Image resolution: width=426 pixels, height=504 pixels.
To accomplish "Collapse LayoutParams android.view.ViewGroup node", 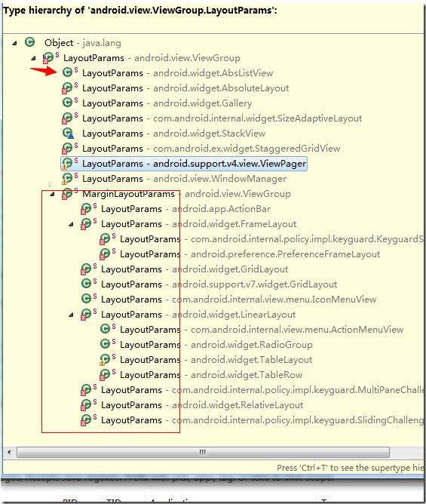I will click(x=33, y=58).
